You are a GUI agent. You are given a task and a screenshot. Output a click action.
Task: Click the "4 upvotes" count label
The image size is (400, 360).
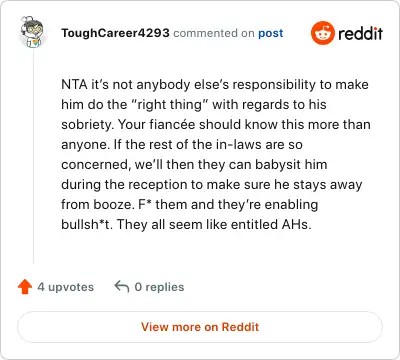65,287
